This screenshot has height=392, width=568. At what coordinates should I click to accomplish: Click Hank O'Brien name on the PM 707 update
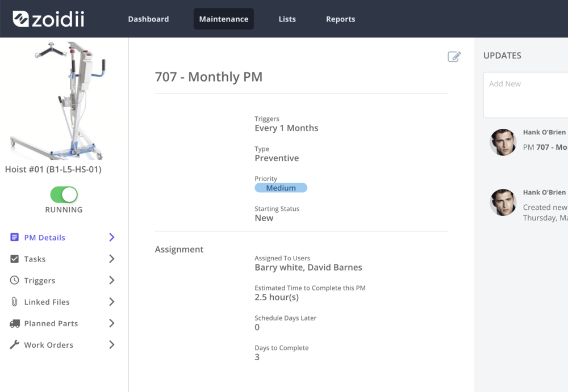544,132
